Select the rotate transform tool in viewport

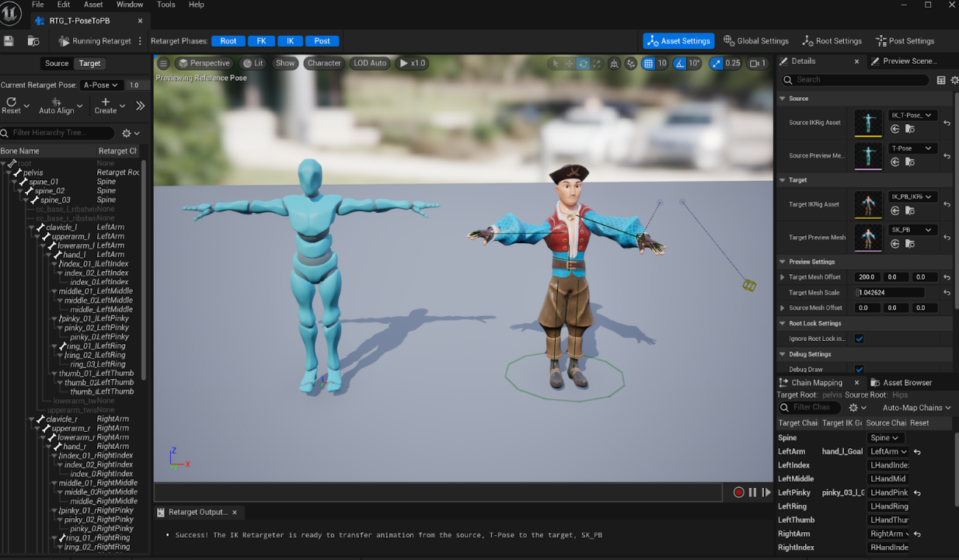click(583, 64)
